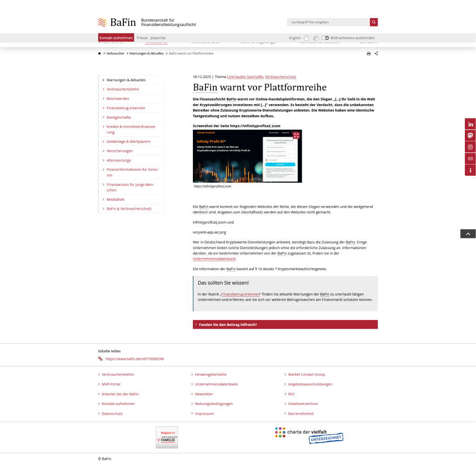Click Jobportal in the top bar
Image resolution: width=476 pixels, height=464 pixels.
[158, 38]
